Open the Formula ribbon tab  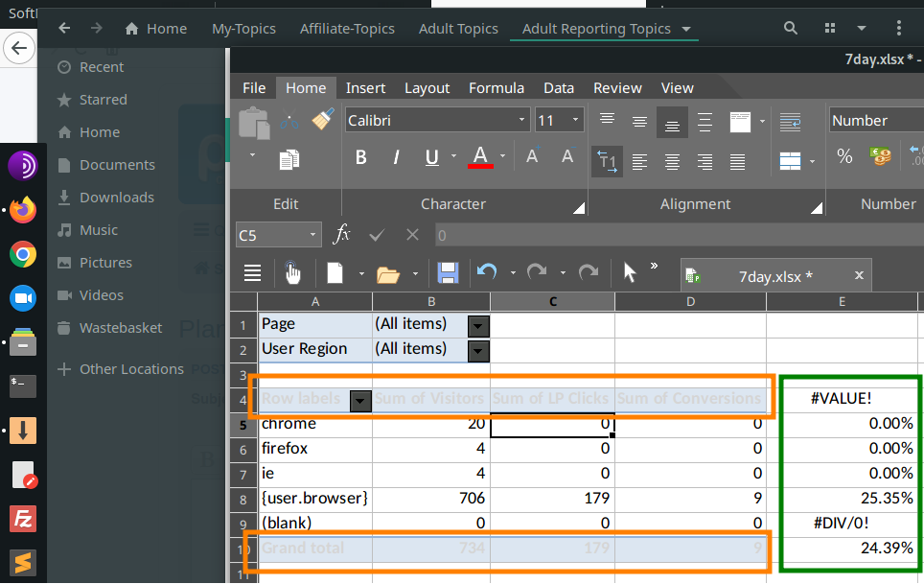tap(496, 88)
